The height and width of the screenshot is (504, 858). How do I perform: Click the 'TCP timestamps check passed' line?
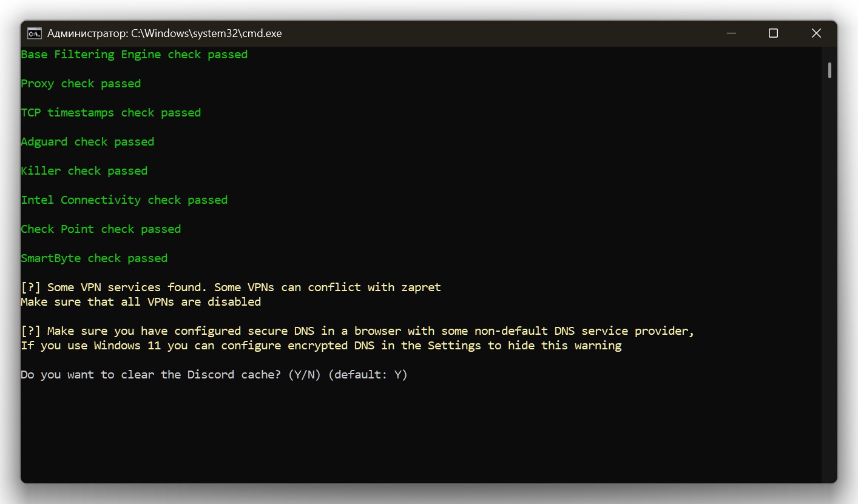coord(110,113)
